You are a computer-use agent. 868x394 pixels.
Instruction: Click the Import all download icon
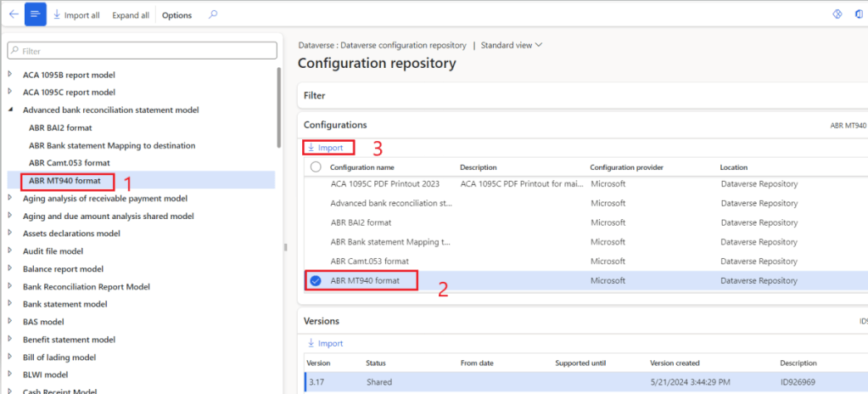(x=57, y=14)
